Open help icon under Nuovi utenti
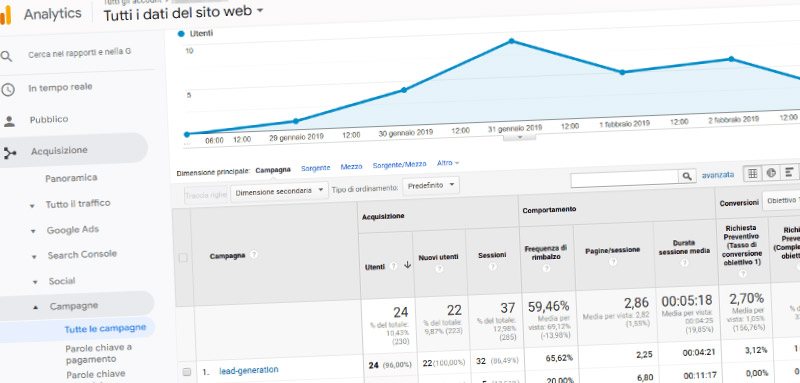Image resolution: width=800 pixels, height=383 pixels. (439, 268)
